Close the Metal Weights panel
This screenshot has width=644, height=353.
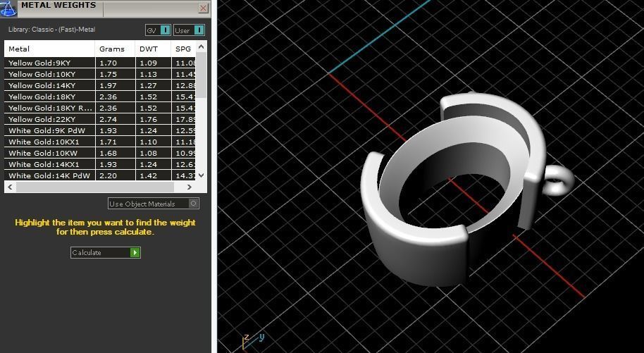203,8
